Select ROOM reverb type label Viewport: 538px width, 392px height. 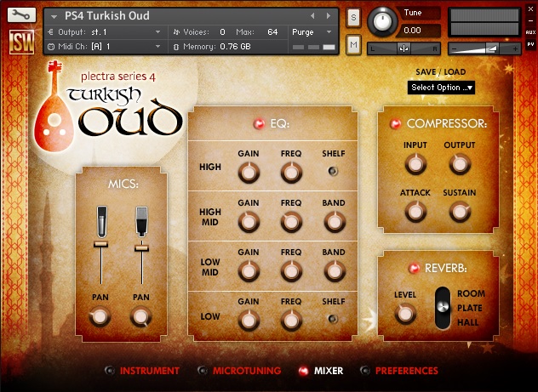click(x=471, y=293)
